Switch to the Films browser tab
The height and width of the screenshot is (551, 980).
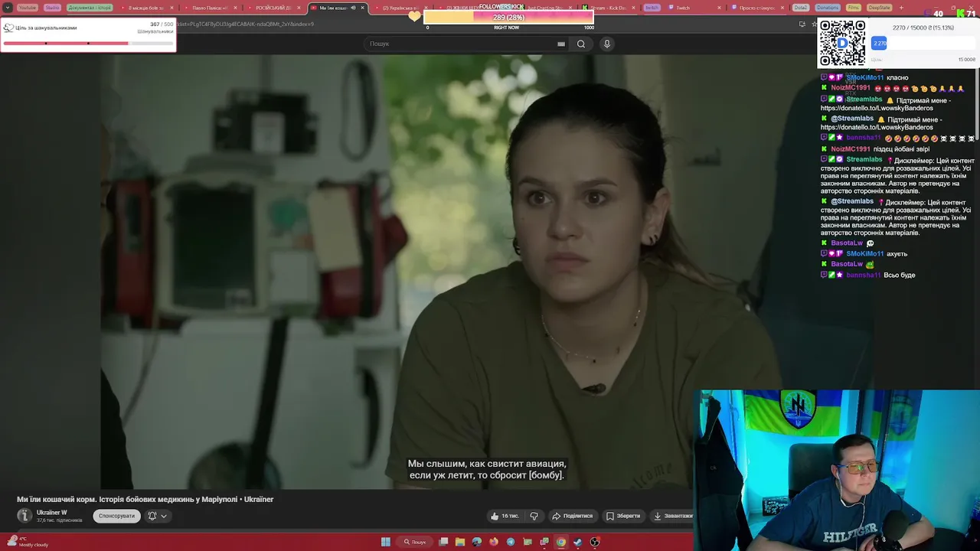coord(854,8)
